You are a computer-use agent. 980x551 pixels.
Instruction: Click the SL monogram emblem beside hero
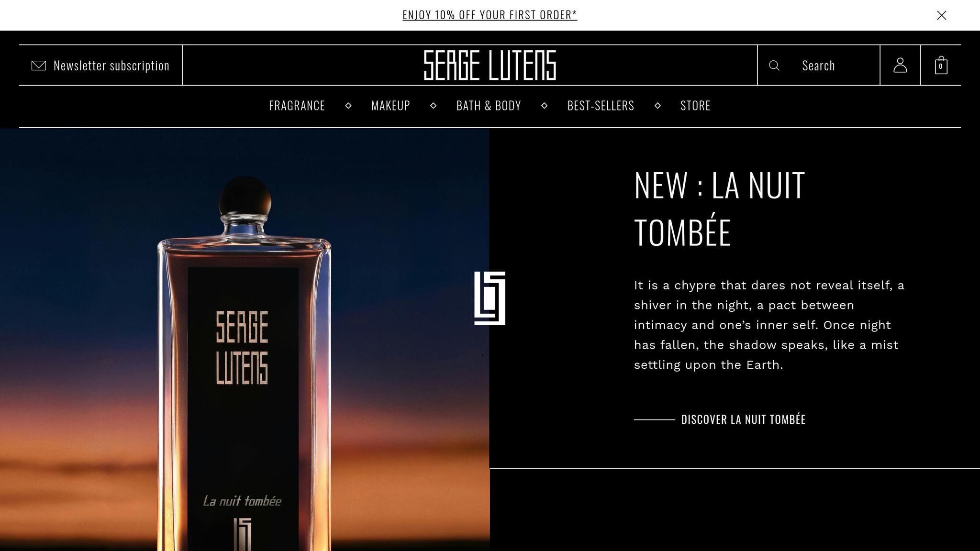pyautogui.click(x=490, y=298)
